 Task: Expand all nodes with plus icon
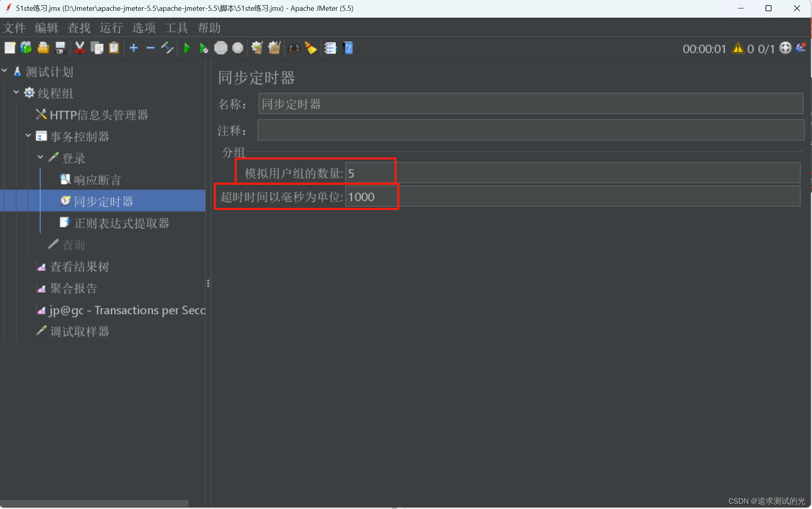click(x=133, y=48)
